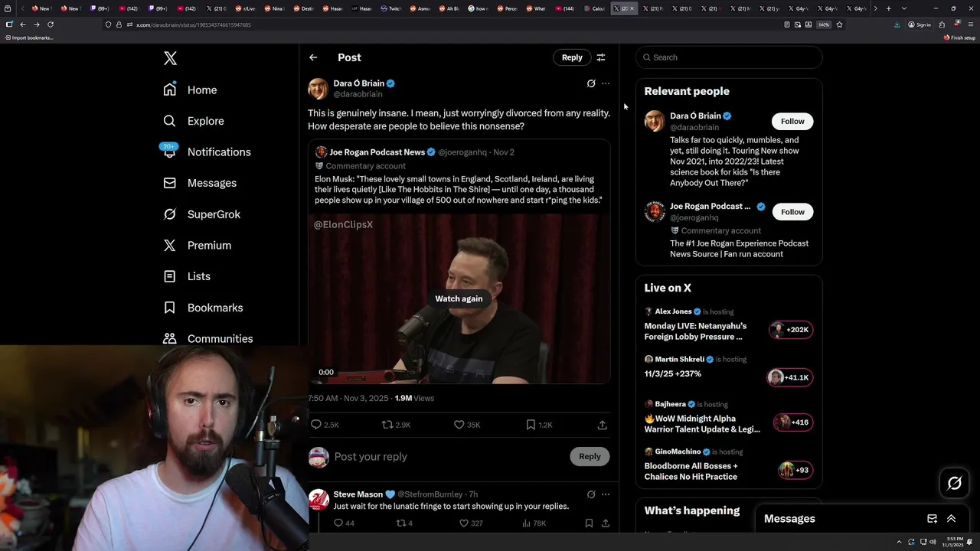Bookmark Steve Mason's reply
This screenshot has width=980, height=551.
(589, 523)
